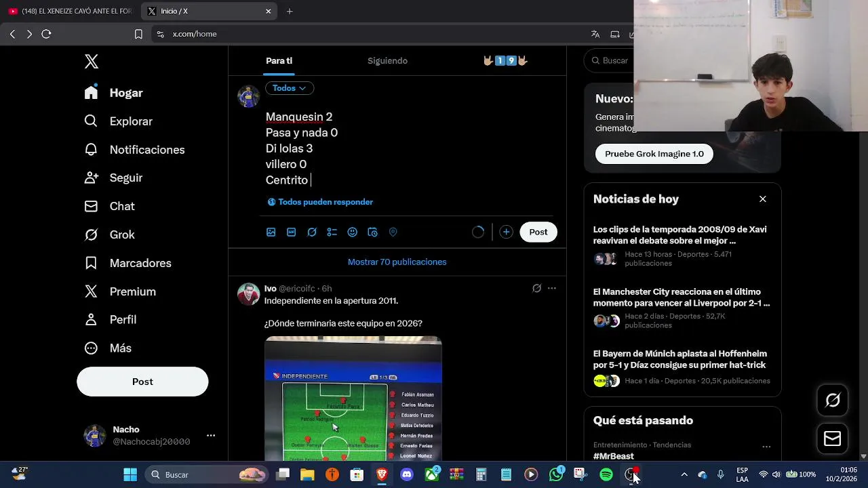Open File Explorer from the taskbar
868x488 pixels.
tap(307, 474)
